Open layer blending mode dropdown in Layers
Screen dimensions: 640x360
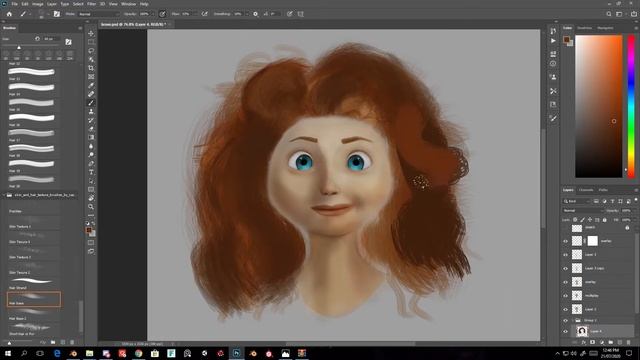click(x=583, y=211)
